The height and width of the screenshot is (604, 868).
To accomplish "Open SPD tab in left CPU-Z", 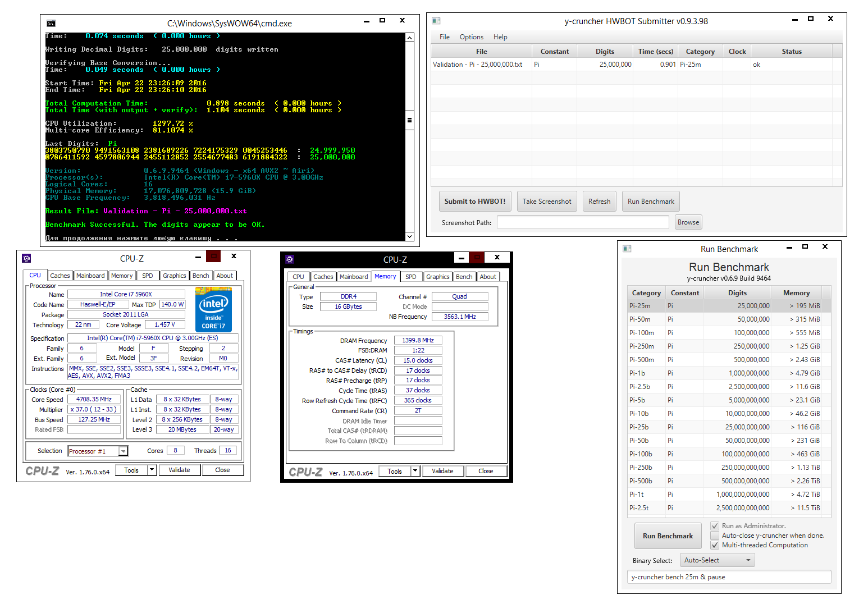I will pos(148,276).
